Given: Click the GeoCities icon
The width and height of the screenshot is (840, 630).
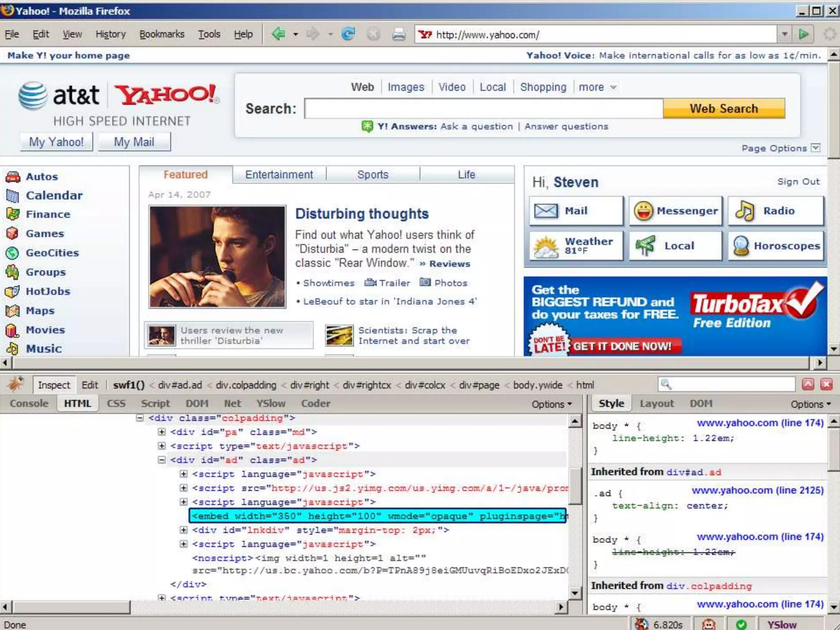Looking at the screenshot, I should (x=13, y=253).
